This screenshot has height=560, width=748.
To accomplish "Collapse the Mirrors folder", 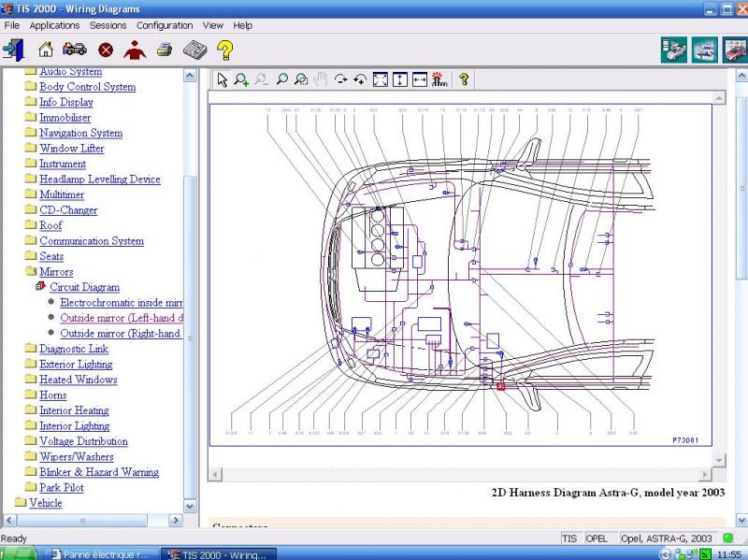I will pyautogui.click(x=31, y=271).
